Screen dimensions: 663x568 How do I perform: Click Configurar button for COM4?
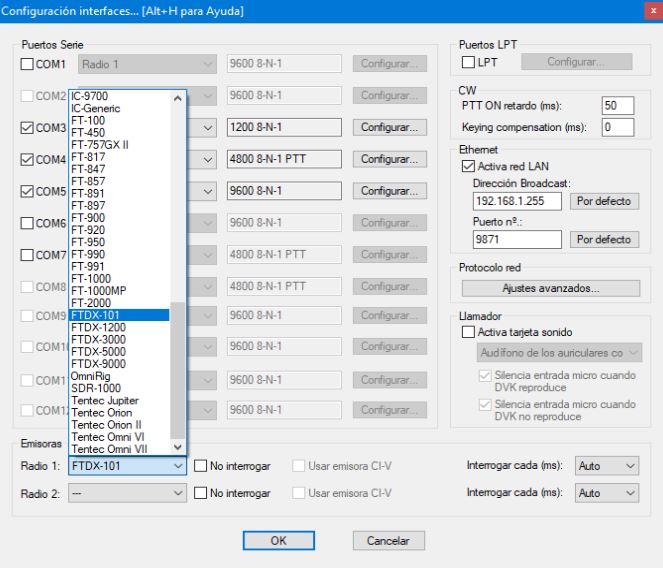click(390, 159)
